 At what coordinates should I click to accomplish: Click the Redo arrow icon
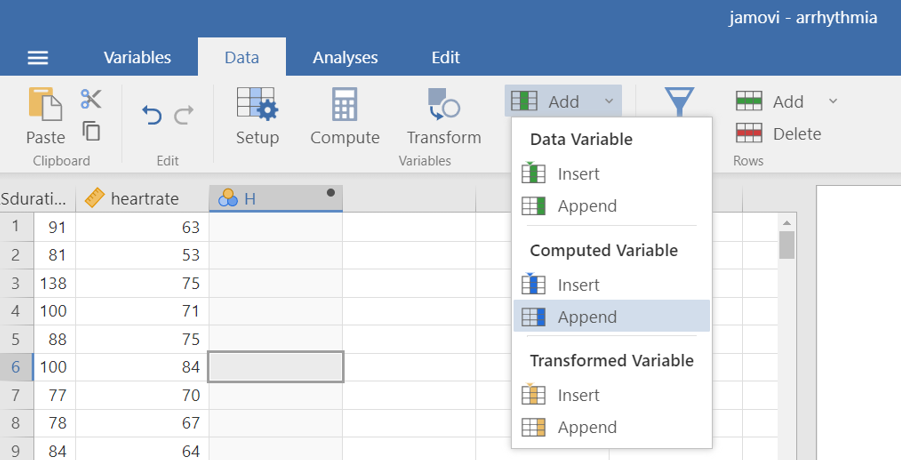coord(184,116)
